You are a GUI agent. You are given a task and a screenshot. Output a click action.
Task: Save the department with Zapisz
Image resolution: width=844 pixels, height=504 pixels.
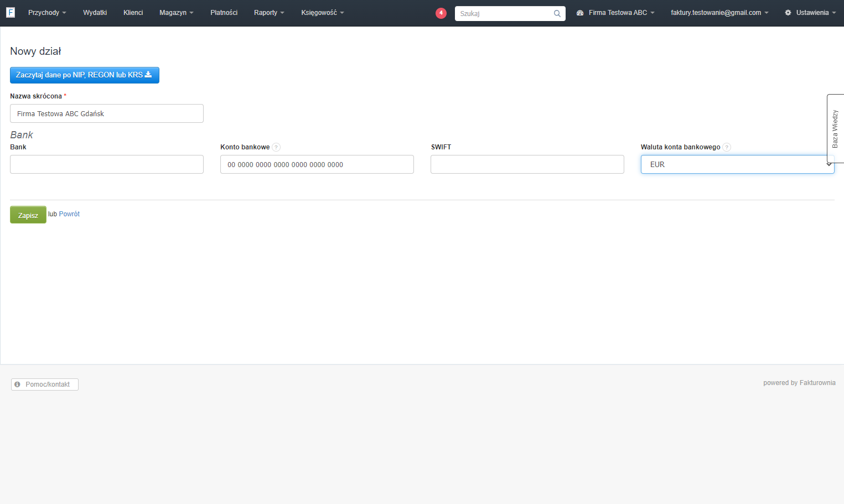tap(28, 215)
